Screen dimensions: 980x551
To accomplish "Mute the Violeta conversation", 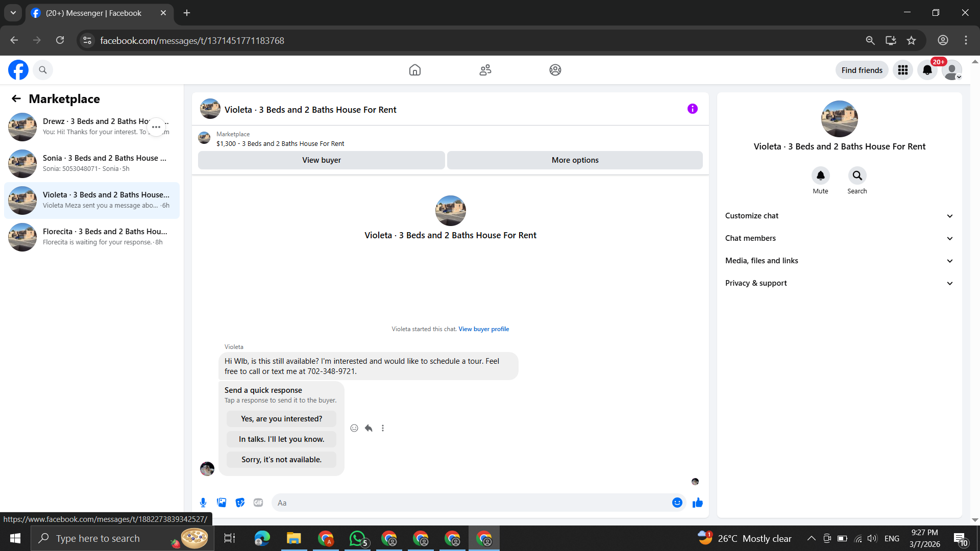I will click(821, 176).
